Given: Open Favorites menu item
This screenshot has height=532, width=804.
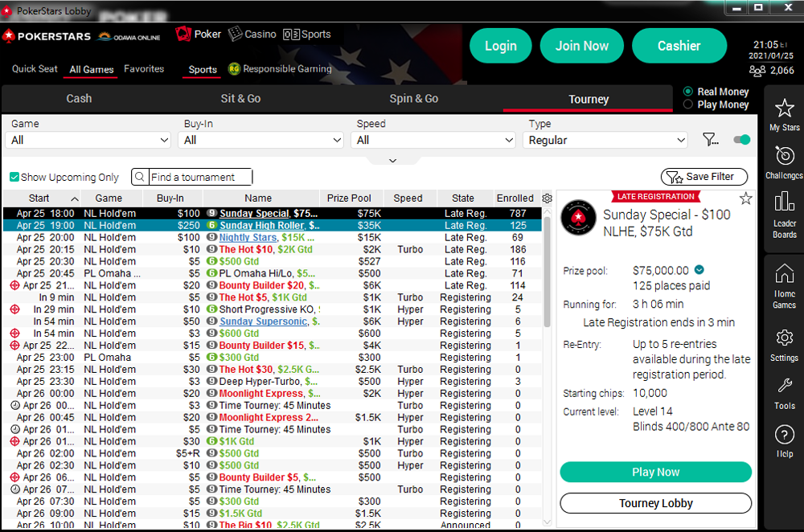Looking at the screenshot, I should 144,68.
